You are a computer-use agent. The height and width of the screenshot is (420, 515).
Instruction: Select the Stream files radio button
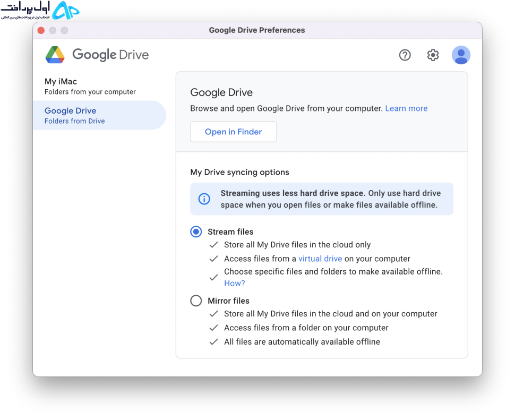coord(196,232)
